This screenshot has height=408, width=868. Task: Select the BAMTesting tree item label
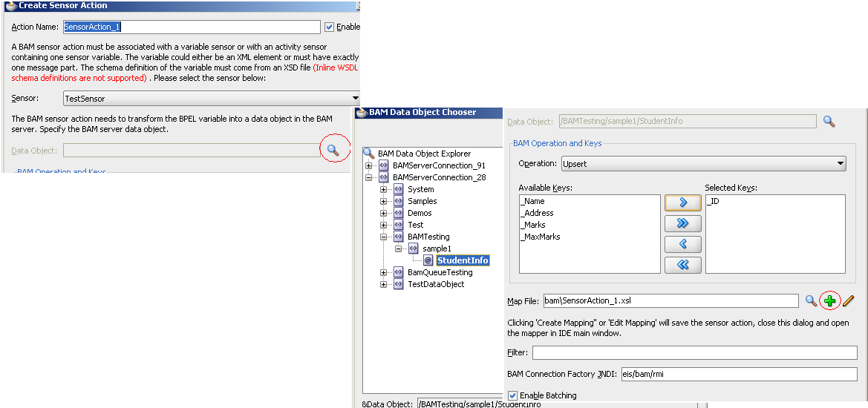pos(428,237)
